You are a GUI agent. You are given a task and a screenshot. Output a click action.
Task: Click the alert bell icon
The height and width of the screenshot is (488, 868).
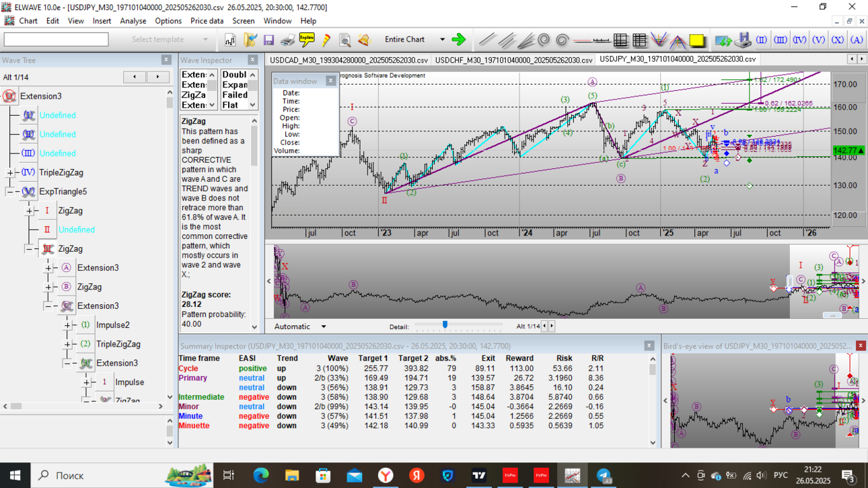click(364, 40)
